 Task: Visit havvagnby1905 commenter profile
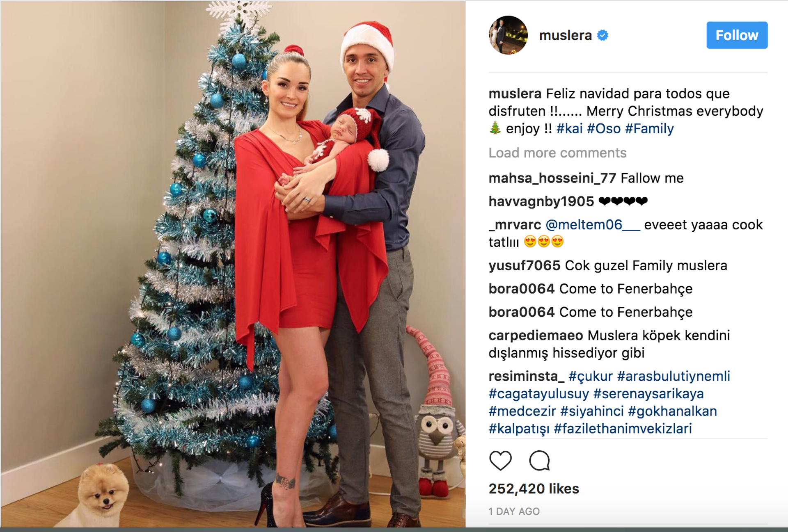[541, 201]
